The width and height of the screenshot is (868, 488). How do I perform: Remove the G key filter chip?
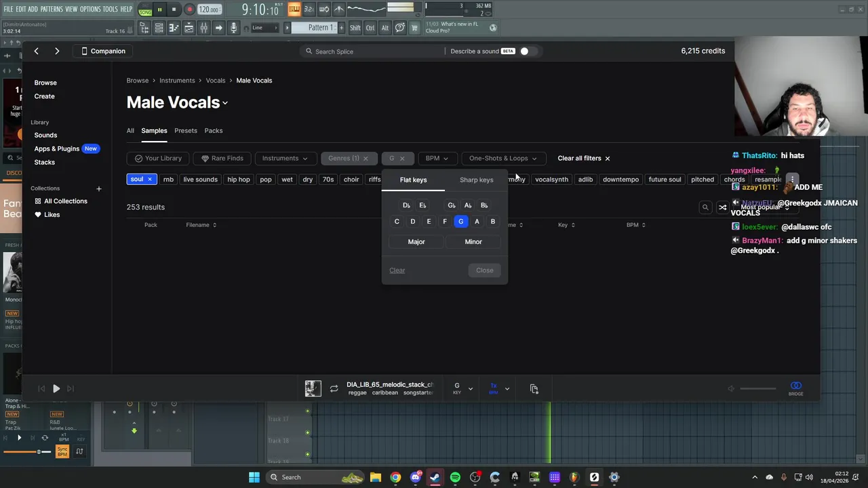[x=402, y=159]
